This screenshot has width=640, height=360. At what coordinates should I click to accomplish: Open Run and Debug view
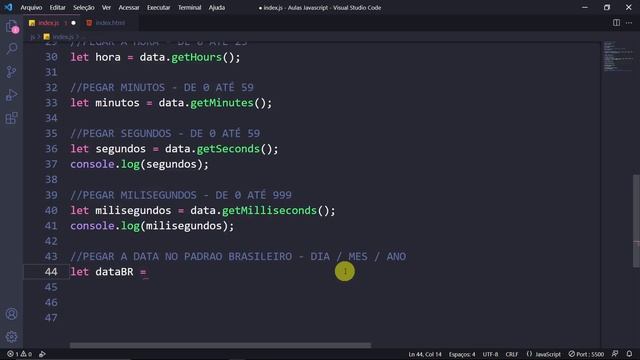pyautogui.click(x=11, y=95)
